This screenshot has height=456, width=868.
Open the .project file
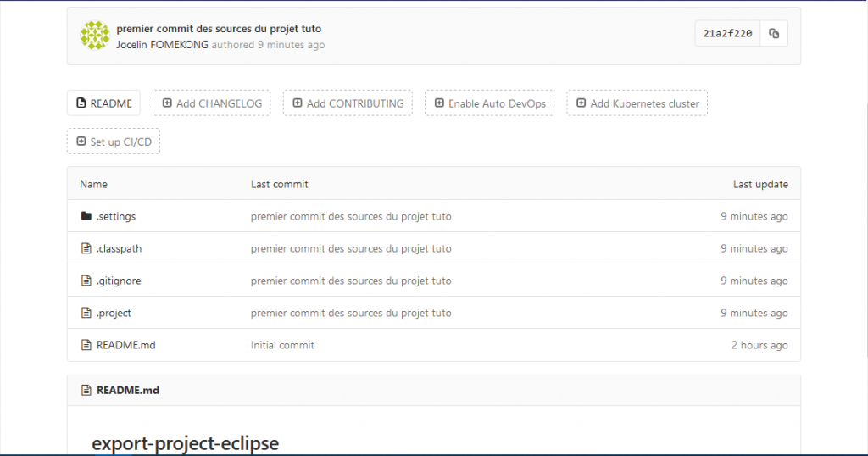pyautogui.click(x=114, y=313)
